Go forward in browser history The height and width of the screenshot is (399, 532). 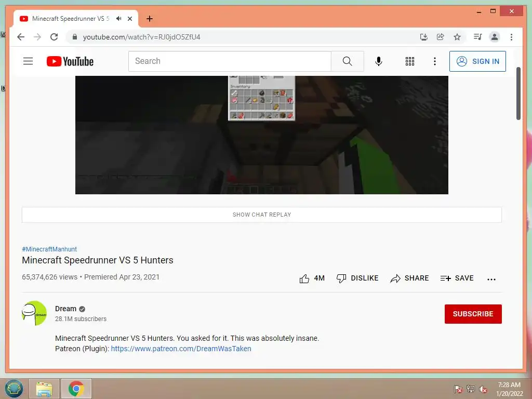click(x=37, y=37)
